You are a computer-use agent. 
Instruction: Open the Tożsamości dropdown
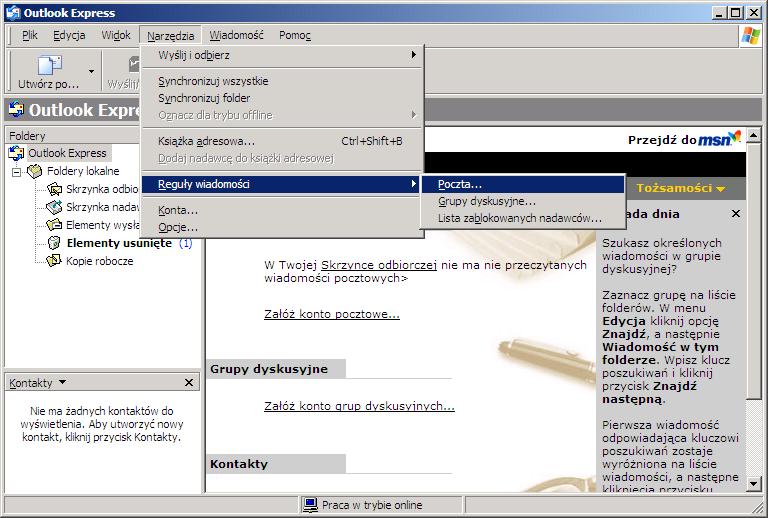tap(680, 188)
